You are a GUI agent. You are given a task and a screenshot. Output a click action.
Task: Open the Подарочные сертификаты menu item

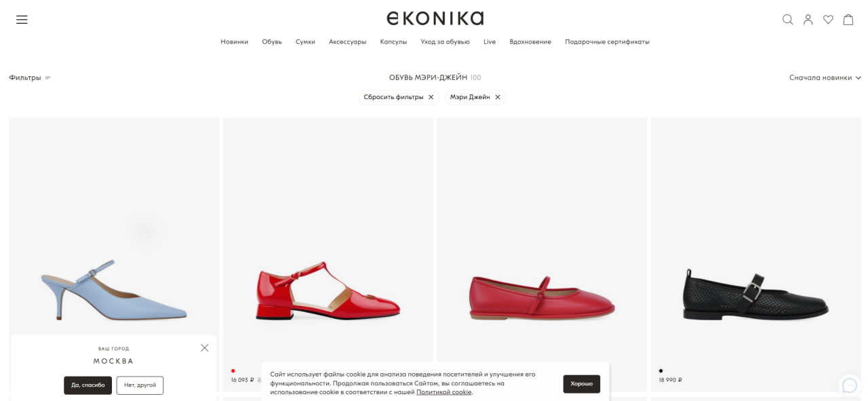pyautogui.click(x=607, y=41)
